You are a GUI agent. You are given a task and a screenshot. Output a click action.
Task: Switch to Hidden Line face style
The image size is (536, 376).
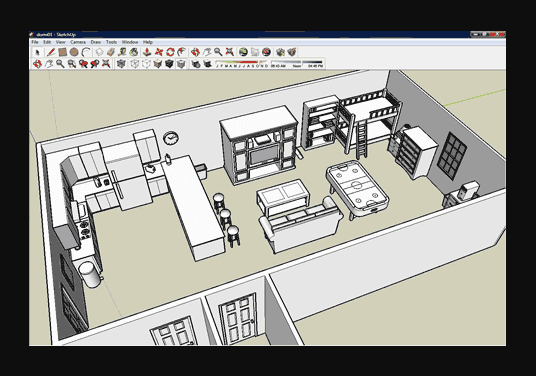pyautogui.click(x=146, y=64)
